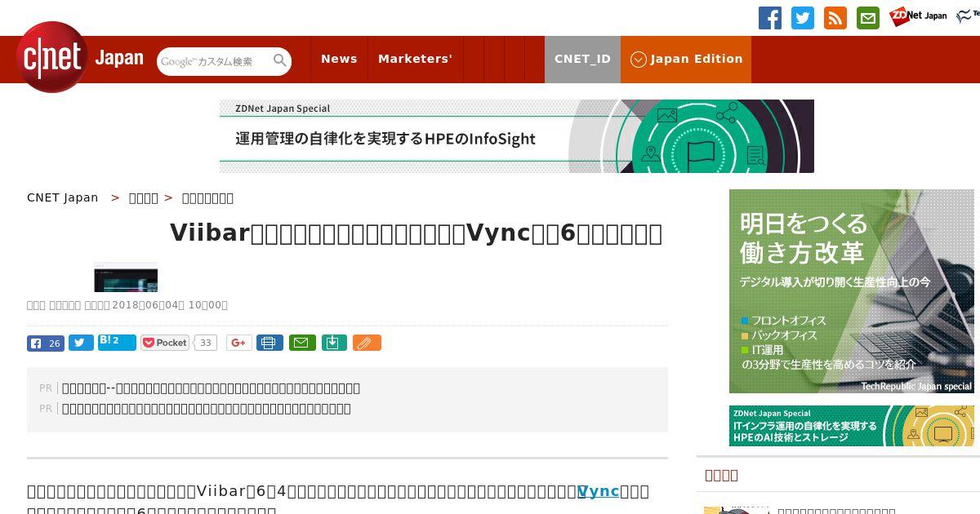
Task: Click the teal download/save icon
Action: pos(334,343)
